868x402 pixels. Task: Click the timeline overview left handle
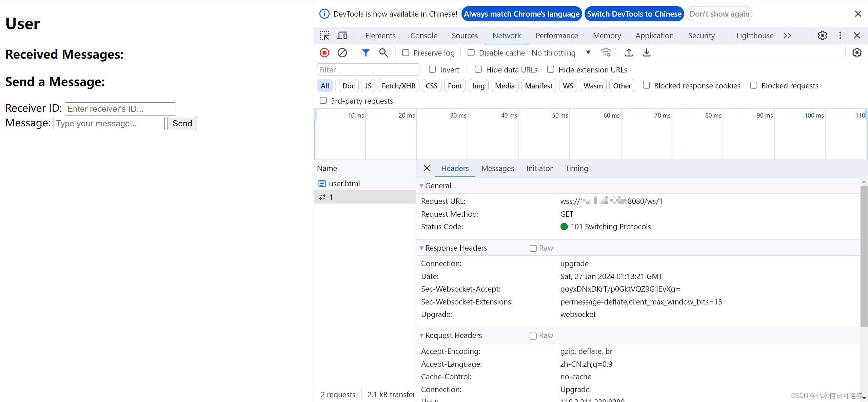[x=316, y=114]
